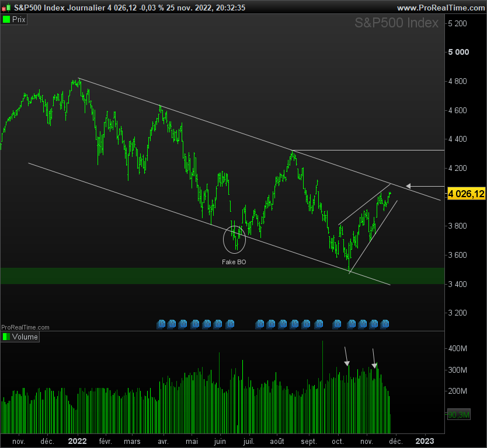Click the 3 400 price axis label
The image size is (487, 448).
(457, 284)
